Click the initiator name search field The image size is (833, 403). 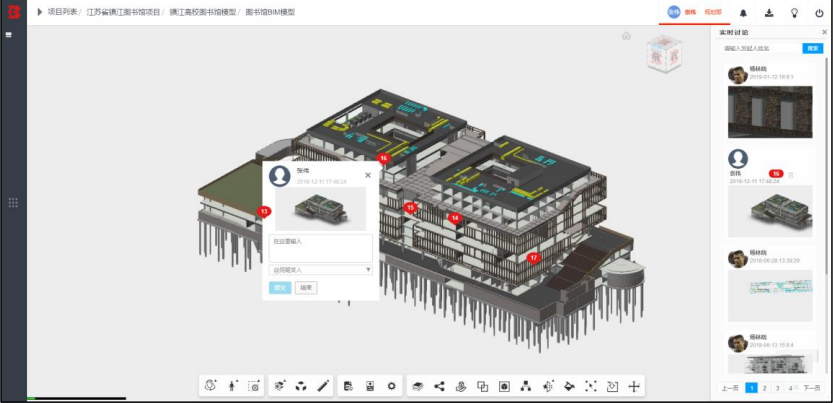760,48
